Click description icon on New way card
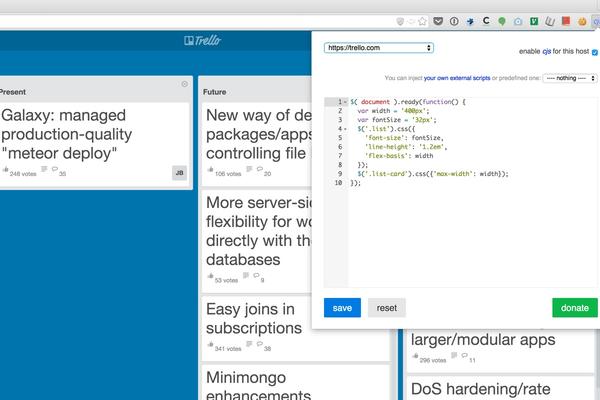Screen dimensions: 600x400 coord(249,169)
